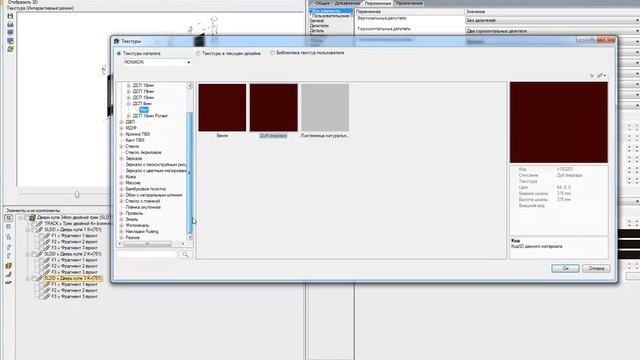Click the save icon in the texture toolbar
This screenshot has width=640, height=360.
pos(10,16)
